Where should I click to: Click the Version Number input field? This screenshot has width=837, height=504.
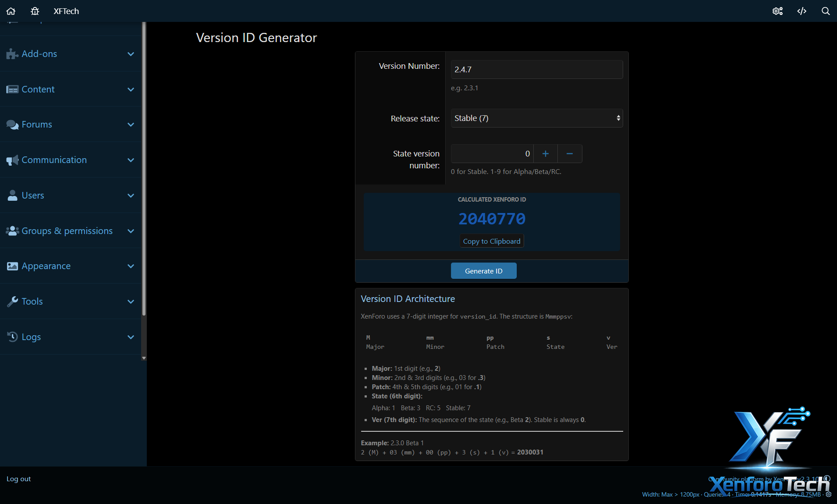[x=536, y=70]
